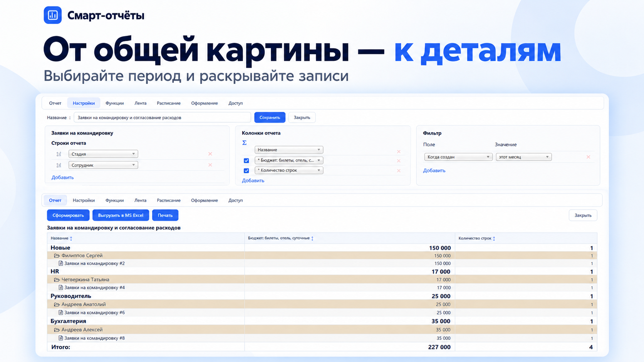Open lower Функции tab

point(115,200)
